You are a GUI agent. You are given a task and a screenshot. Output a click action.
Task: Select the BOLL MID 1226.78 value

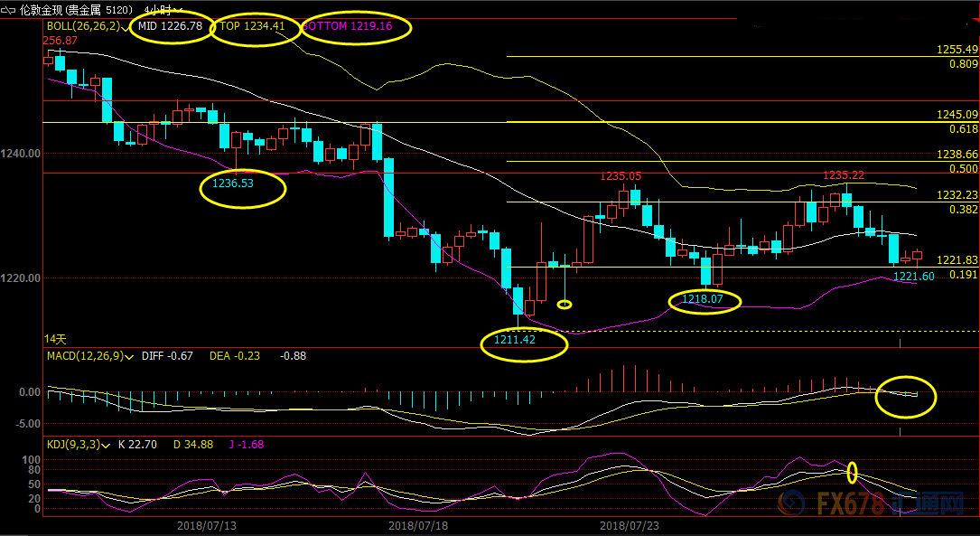coord(170,27)
